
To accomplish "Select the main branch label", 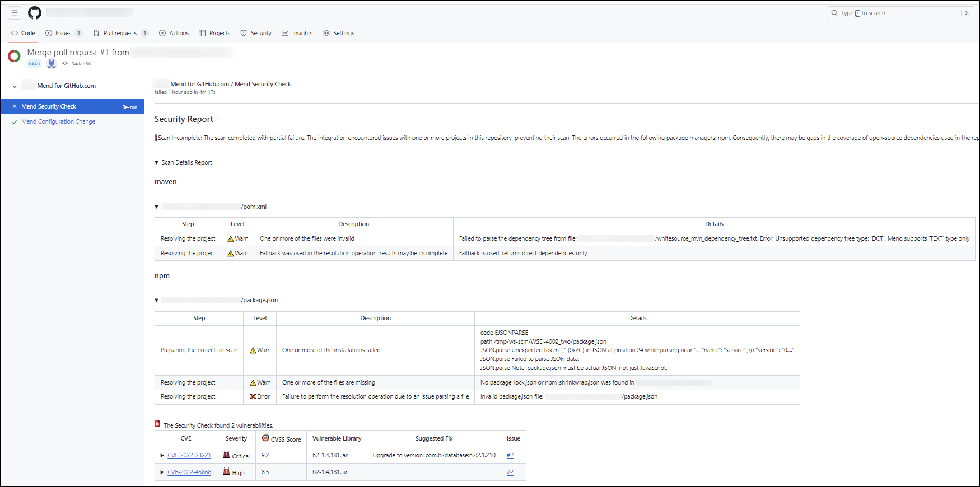I will coord(35,64).
